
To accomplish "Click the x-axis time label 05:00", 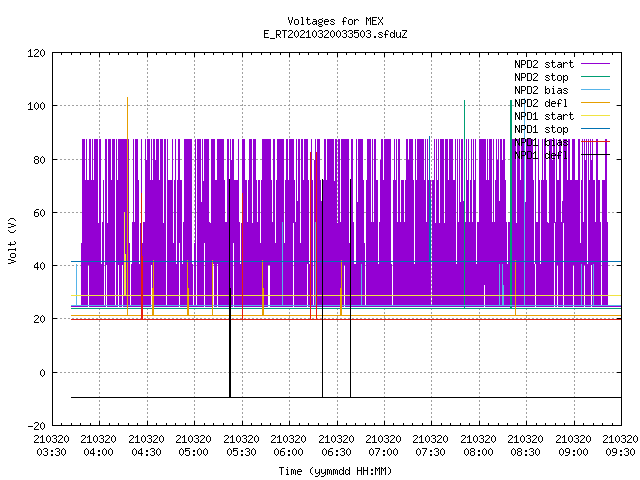I will [x=193, y=452].
